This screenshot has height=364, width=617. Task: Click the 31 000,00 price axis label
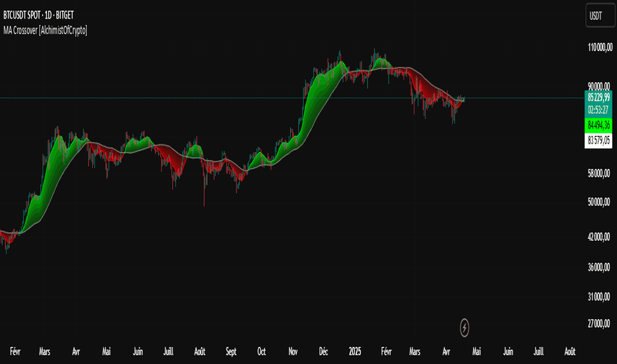(x=599, y=296)
